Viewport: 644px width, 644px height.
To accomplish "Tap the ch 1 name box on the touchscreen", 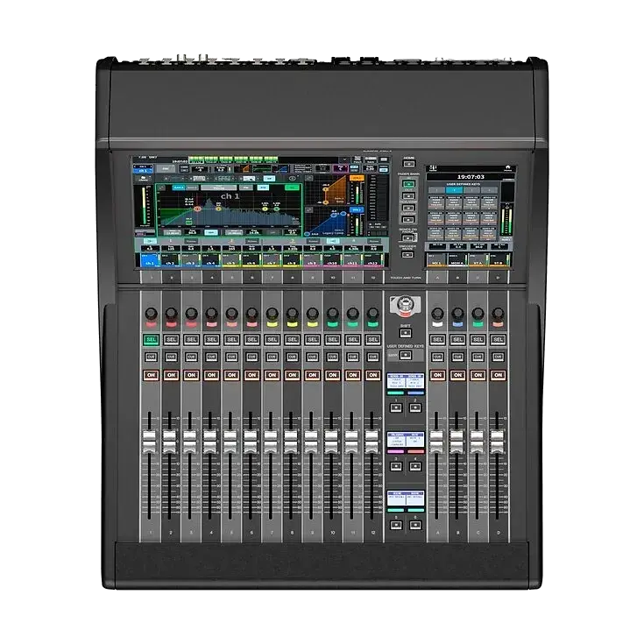I will pos(150,260).
